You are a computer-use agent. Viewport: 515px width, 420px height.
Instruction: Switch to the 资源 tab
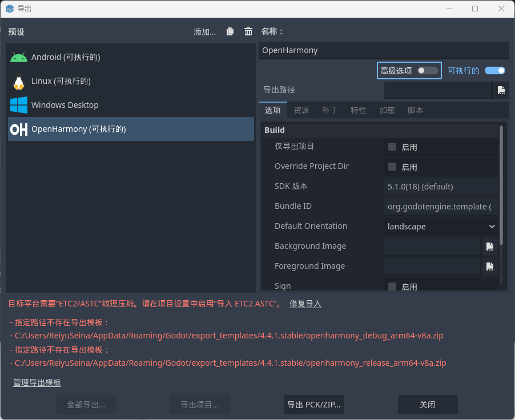[x=301, y=110]
